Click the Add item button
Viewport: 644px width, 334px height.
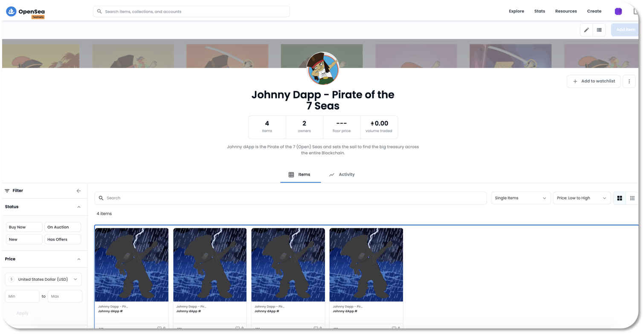[x=625, y=30]
